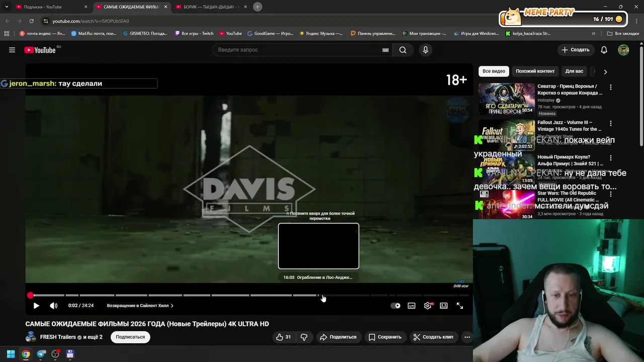
Task: Go back in browser history
Action: pos(7,21)
